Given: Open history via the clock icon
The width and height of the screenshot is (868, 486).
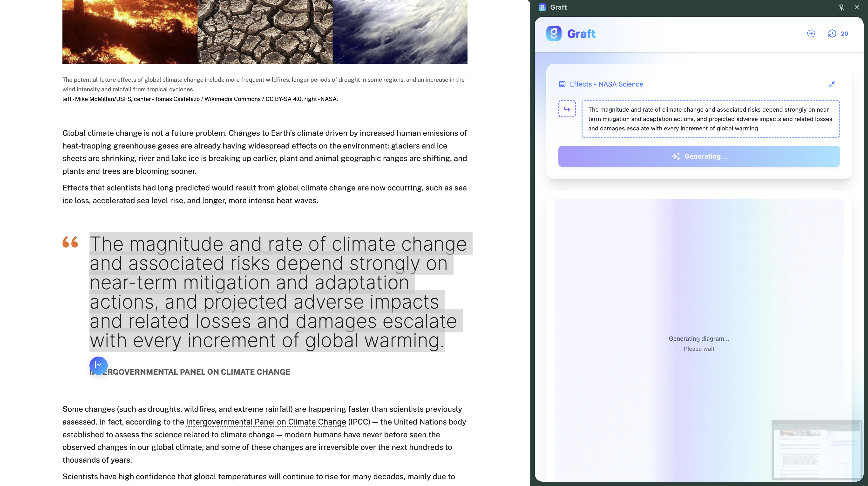Looking at the screenshot, I should pyautogui.click(x=832, y=34).
